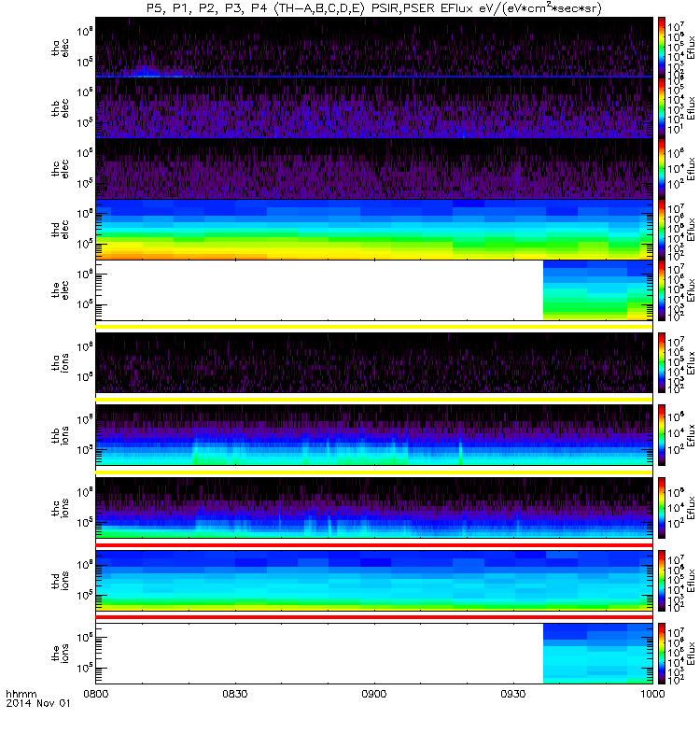
Task: Click yellow status bar above tha ions panel
Action: (x=374, y=327)
